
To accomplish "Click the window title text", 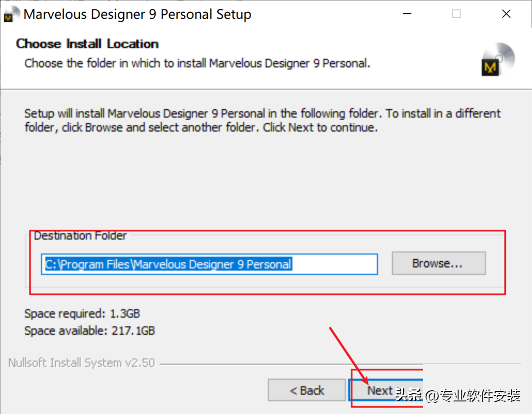I will coord(137,15).
